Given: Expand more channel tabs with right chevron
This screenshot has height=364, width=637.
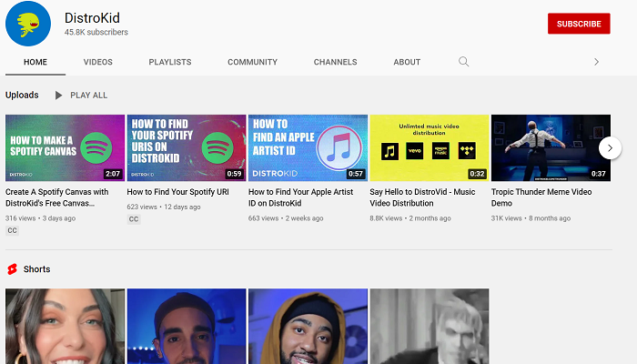Looking at the screenshot, I should 596,62.
